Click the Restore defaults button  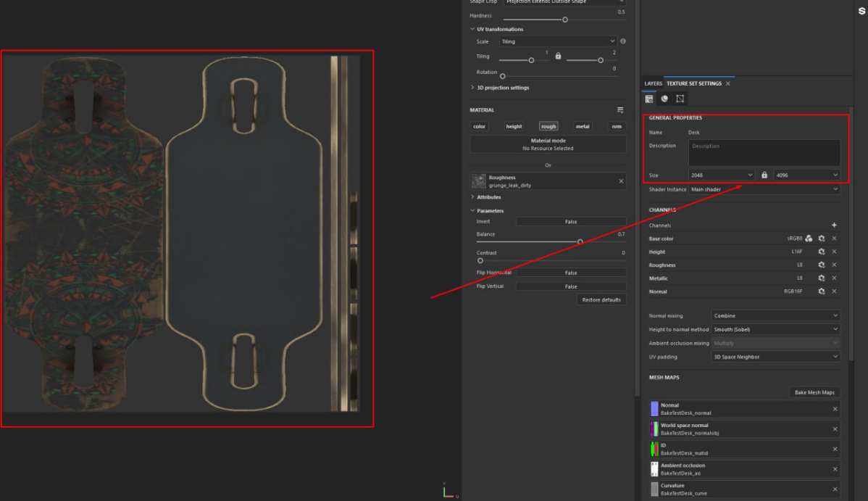pos(601,300)
